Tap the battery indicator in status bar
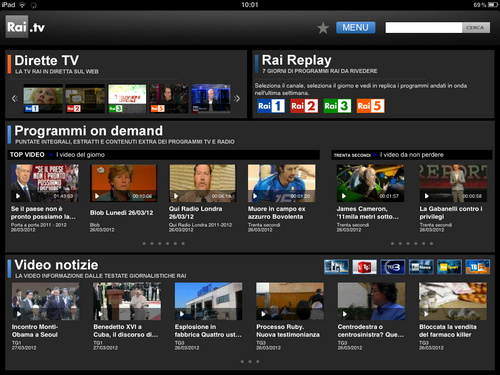This screenshot has height=375, width=500. pyautogui.click(x=493, y=5)
